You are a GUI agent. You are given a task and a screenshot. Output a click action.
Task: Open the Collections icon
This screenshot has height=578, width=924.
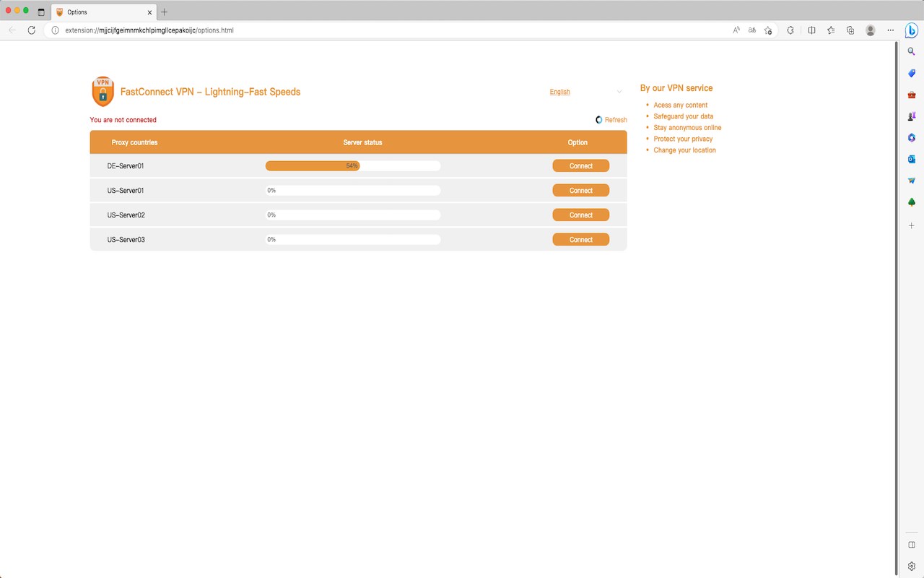coord(850,30)
